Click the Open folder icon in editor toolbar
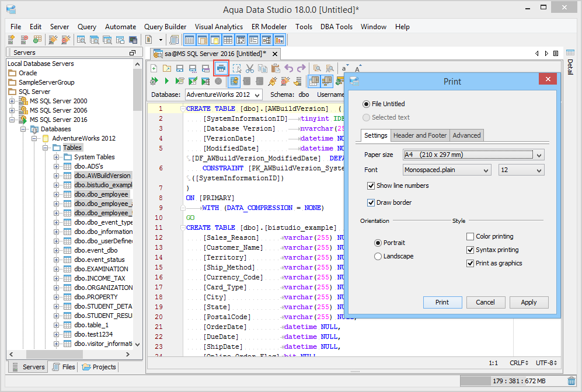This screenshot has height=392, width=582. (167, 68)
